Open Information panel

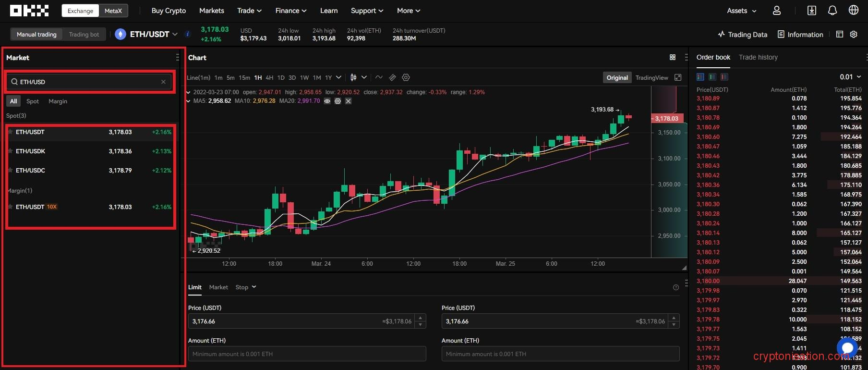[x=800, y=34]
